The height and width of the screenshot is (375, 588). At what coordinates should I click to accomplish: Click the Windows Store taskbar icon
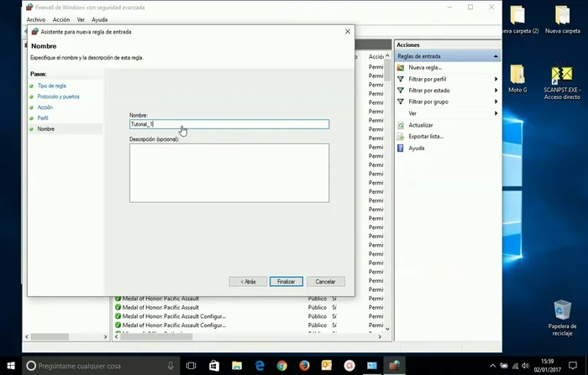213,366
